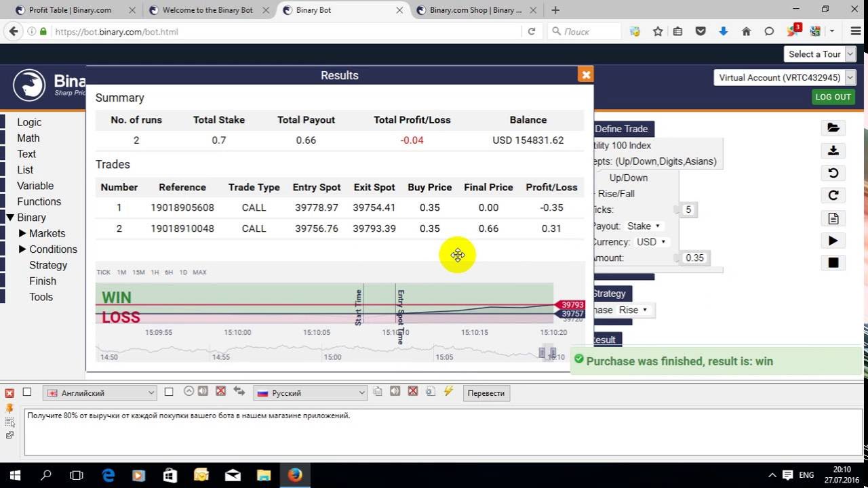Select chart MAX interval

[x=199, y=272]
